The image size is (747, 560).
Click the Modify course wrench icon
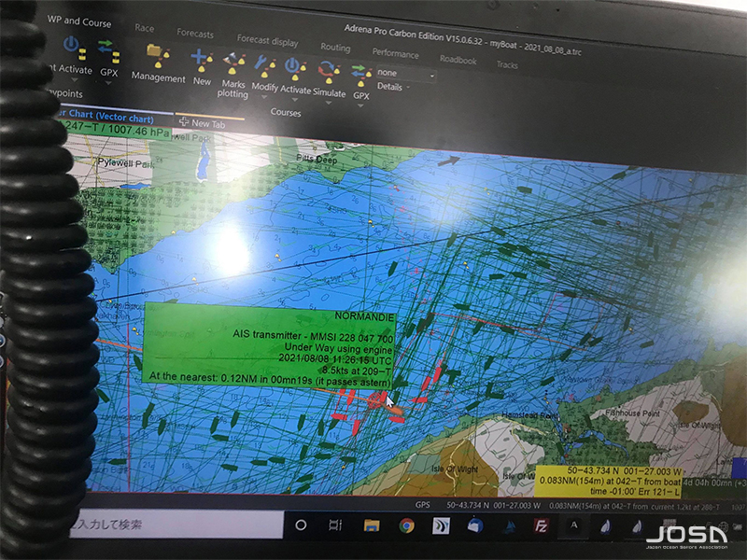tap(264, 66)
